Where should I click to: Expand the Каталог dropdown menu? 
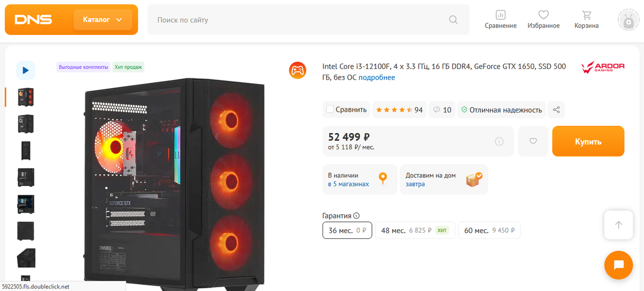tap(103, 20)
